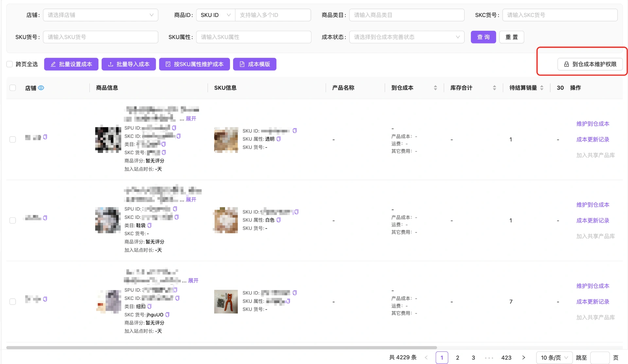Viewport: 628px width, 364px height.
Task: Jump to last page 423
Action: click(506, 358)
